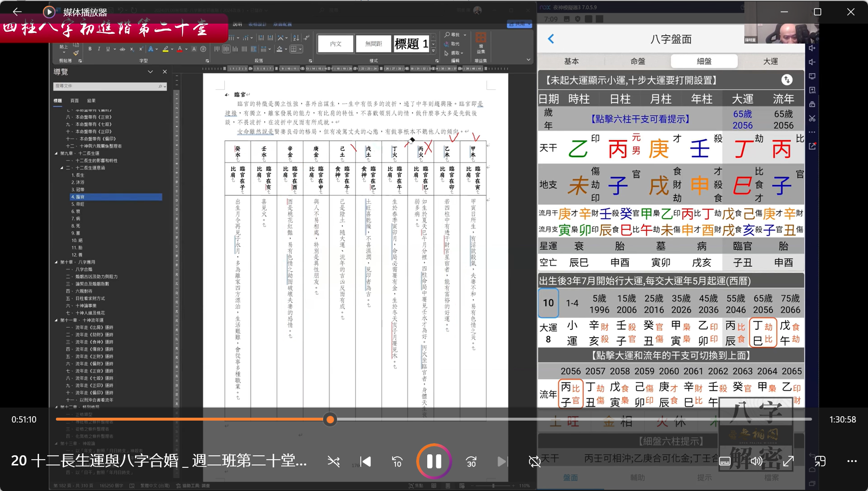Center text in Word paragraph group
This screenshot has height=491, width=868.
[x=226, y=49]
